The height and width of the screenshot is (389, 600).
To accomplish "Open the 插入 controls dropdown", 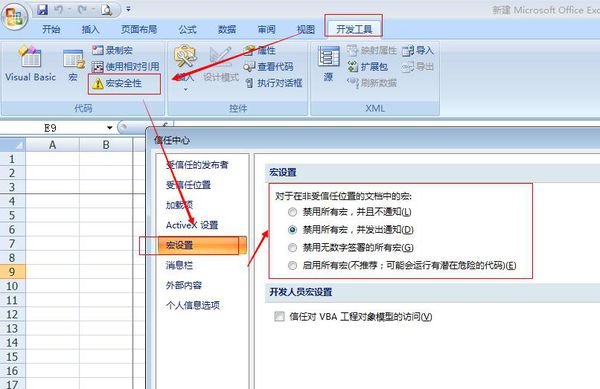I will (185, 68).
